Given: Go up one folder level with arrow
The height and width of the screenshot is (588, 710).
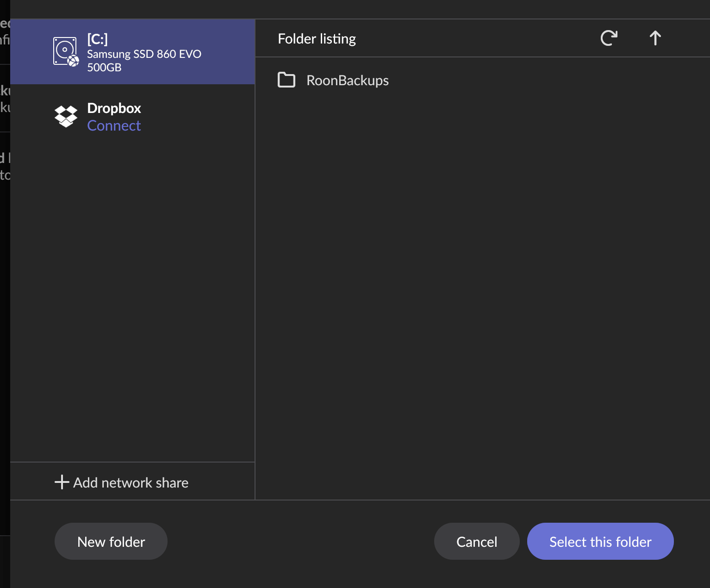Looking at the screenshot, I should coord(655,38).
